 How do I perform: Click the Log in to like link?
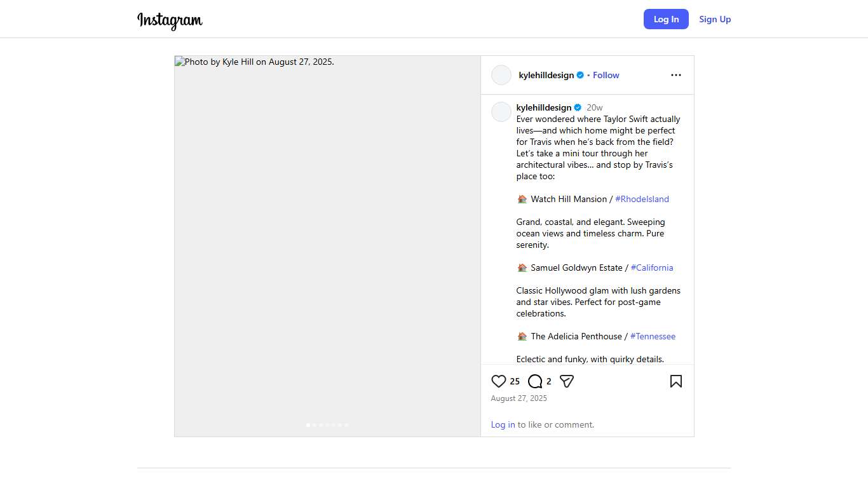(x=503, y=424)
